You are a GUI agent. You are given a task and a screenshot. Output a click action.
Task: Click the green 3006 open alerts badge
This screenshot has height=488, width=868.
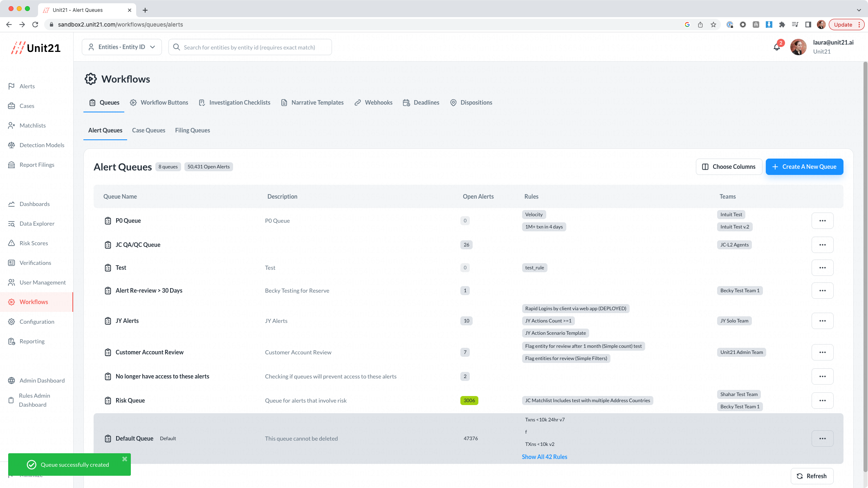(x=469, y=401)
